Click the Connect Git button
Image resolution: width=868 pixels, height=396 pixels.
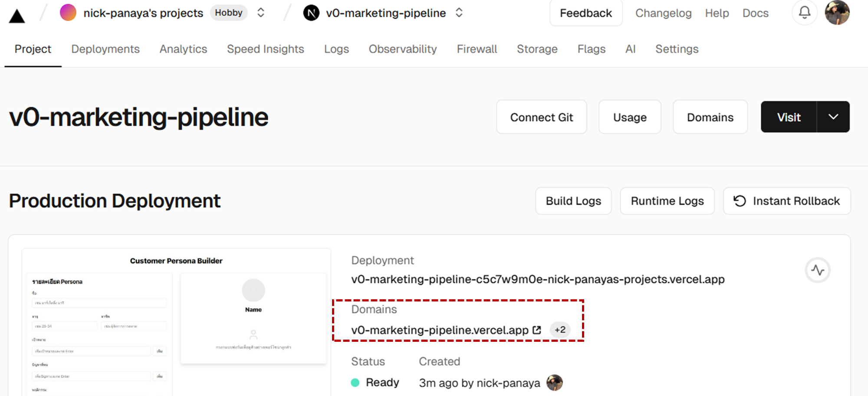[x=542, y=117]
